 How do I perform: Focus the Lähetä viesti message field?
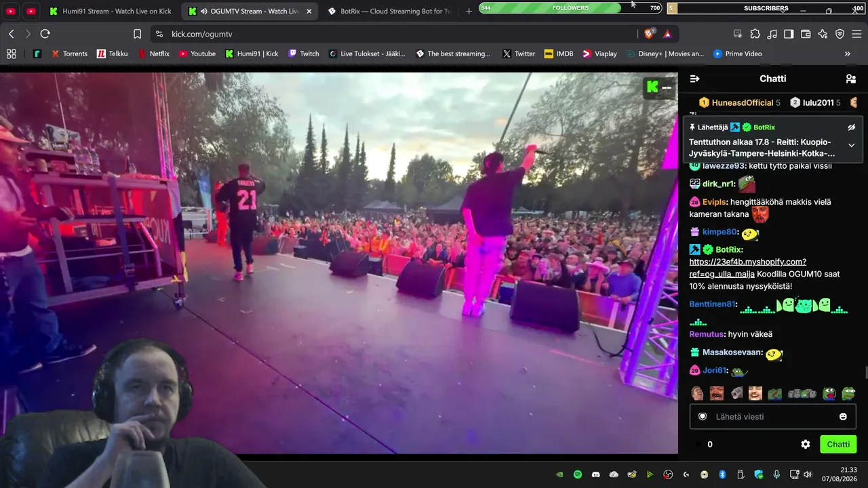point(773,417)
